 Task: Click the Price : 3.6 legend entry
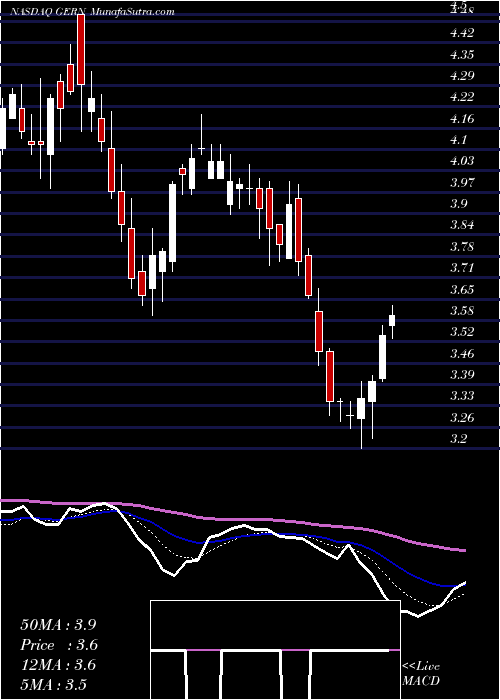(x=59, y=645)
